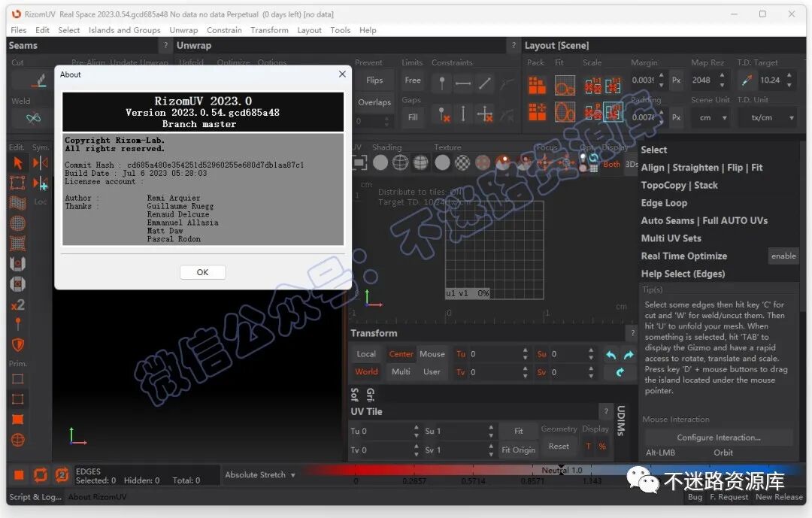Image resolution: width=812 pixels, height=518 pixels.
Task: Click the orange globe primitive icon
Action: (x=17, y=441)
